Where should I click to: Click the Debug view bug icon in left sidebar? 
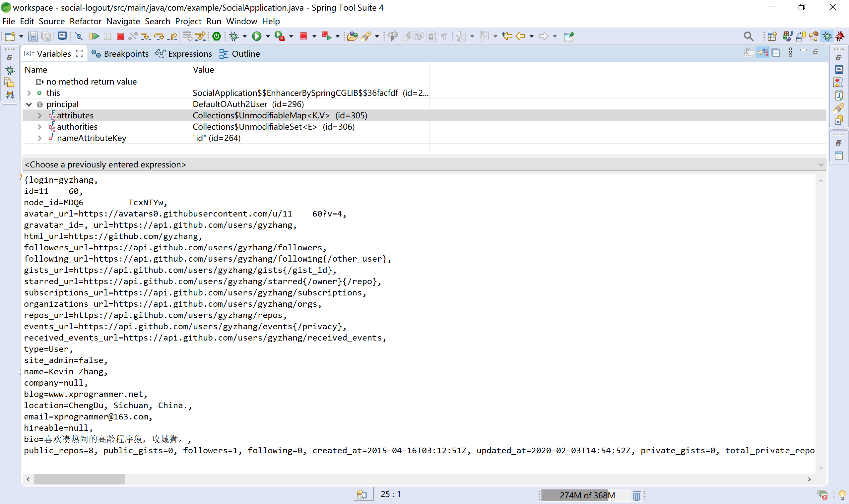[x=10, y=70]
